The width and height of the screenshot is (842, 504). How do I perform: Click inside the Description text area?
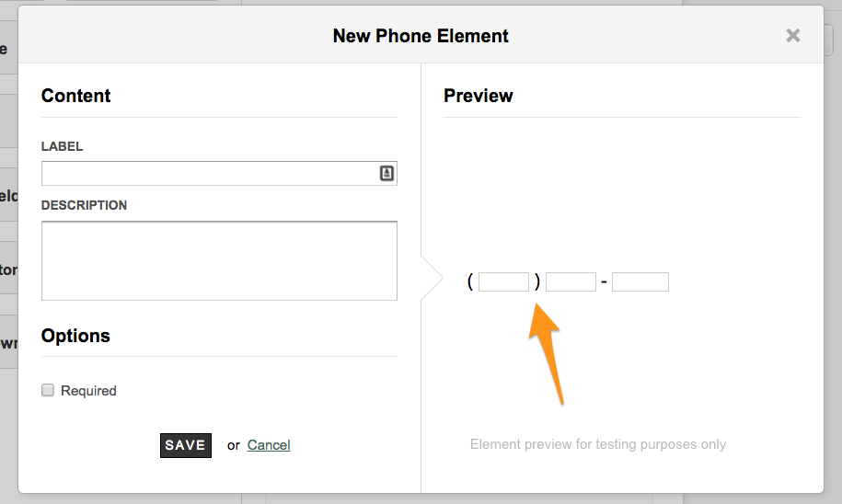point(219,261)
